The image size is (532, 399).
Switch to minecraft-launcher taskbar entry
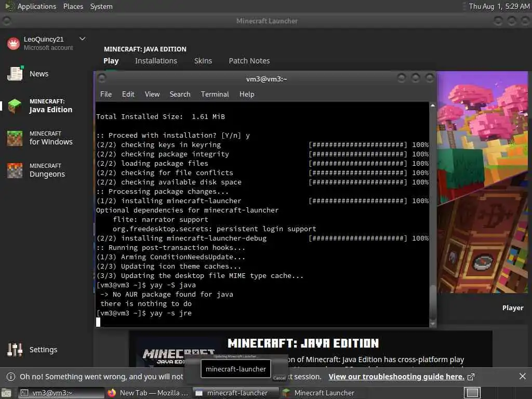236,393
